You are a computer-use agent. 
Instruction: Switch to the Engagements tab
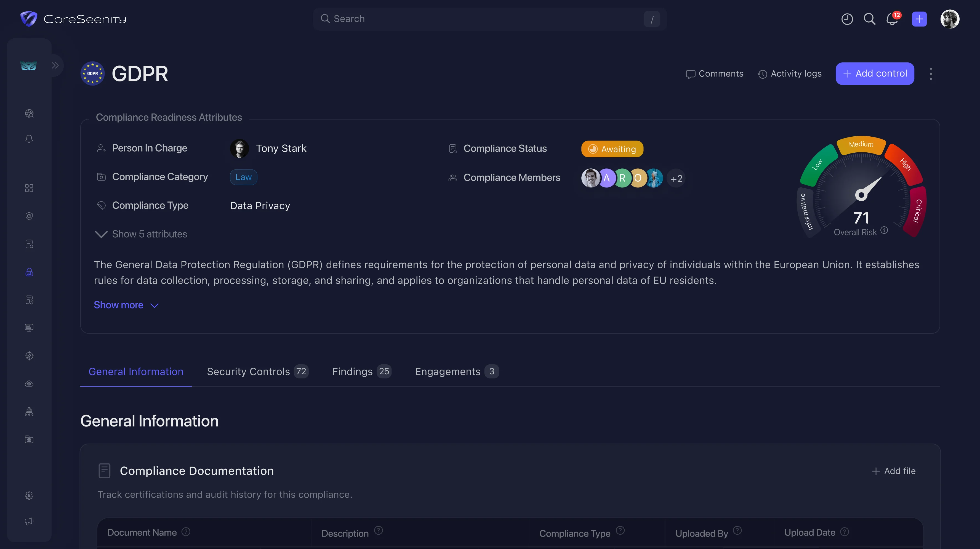457,372
